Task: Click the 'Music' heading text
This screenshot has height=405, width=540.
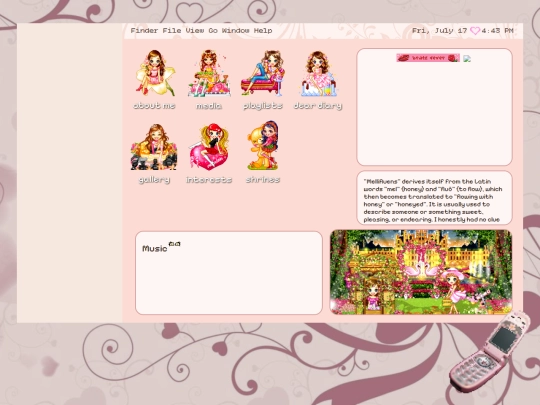Action: point(155,249)
